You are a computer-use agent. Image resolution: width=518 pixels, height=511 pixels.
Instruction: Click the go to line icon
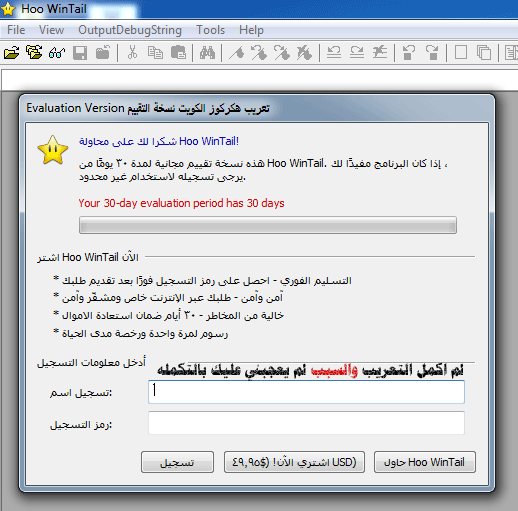tap(380, 53)
